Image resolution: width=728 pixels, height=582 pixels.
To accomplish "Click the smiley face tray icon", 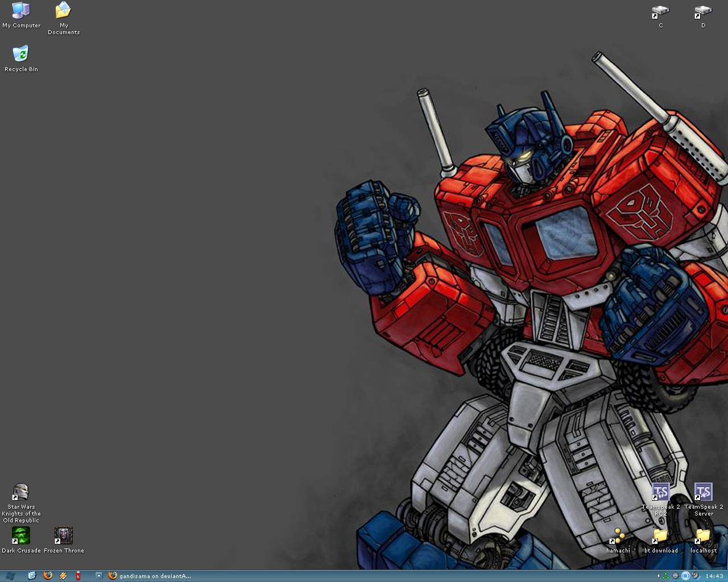I will point(675,576).
